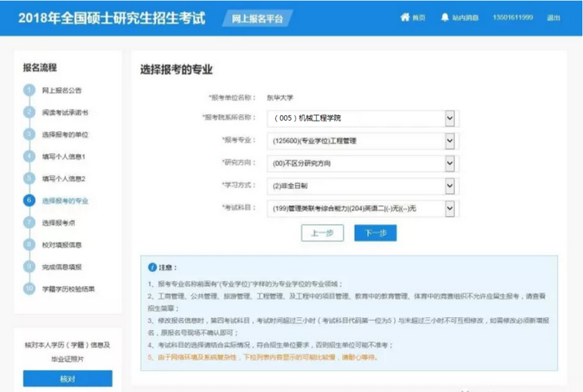The width and height of the screenshot is (583, 392).
Task: Open the 学习方式 dropdown
Action: coord(450,186)
